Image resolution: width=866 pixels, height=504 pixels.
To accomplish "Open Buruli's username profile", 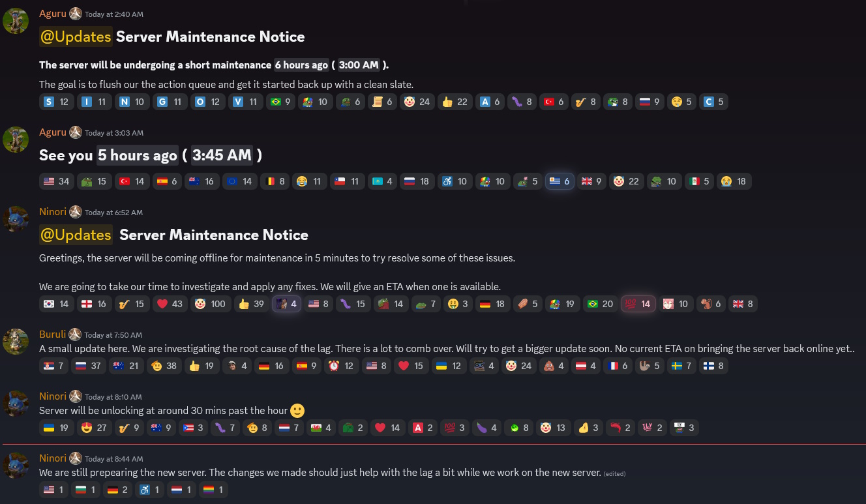I will (x=52, y=334).
